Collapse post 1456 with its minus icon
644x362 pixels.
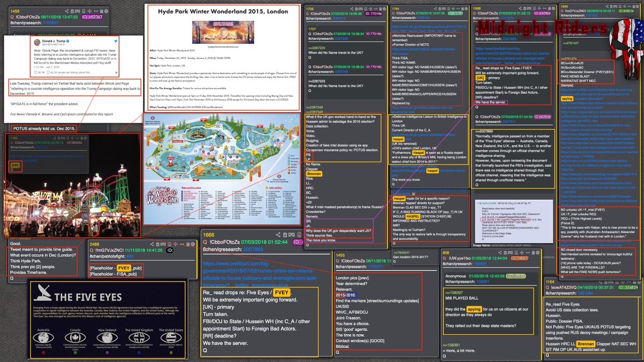(x=106, y=11)
